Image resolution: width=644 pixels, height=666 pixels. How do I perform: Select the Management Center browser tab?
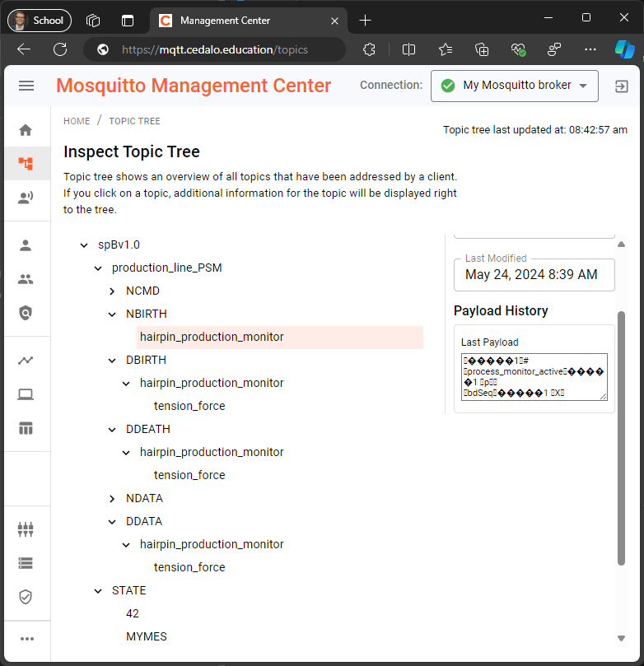(249, 21)
